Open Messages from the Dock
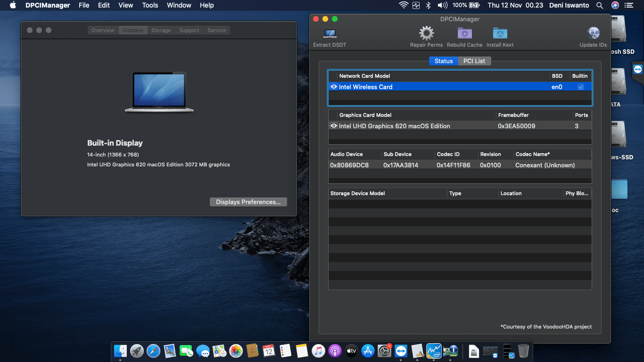The image size is (644, 362). click(x=203, y=351)
